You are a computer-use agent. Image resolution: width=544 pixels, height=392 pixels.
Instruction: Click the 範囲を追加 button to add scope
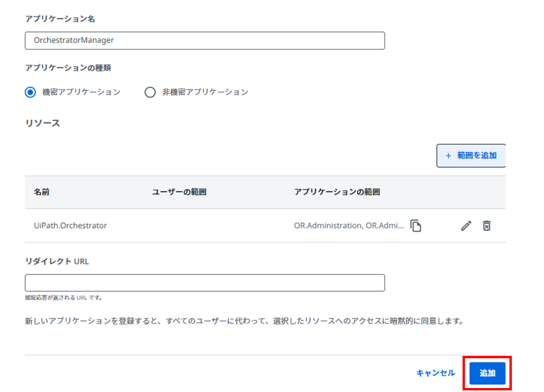[x=471, y=156]
